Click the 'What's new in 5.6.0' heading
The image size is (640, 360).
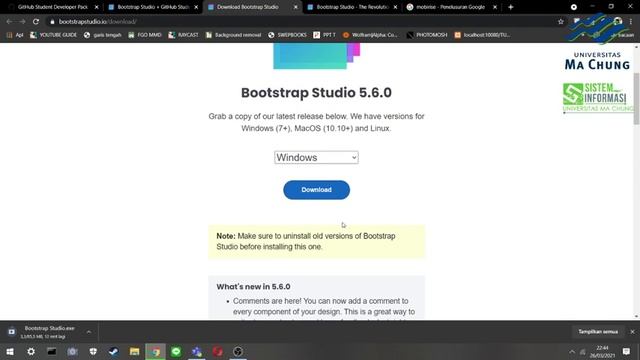coord(253,287)
